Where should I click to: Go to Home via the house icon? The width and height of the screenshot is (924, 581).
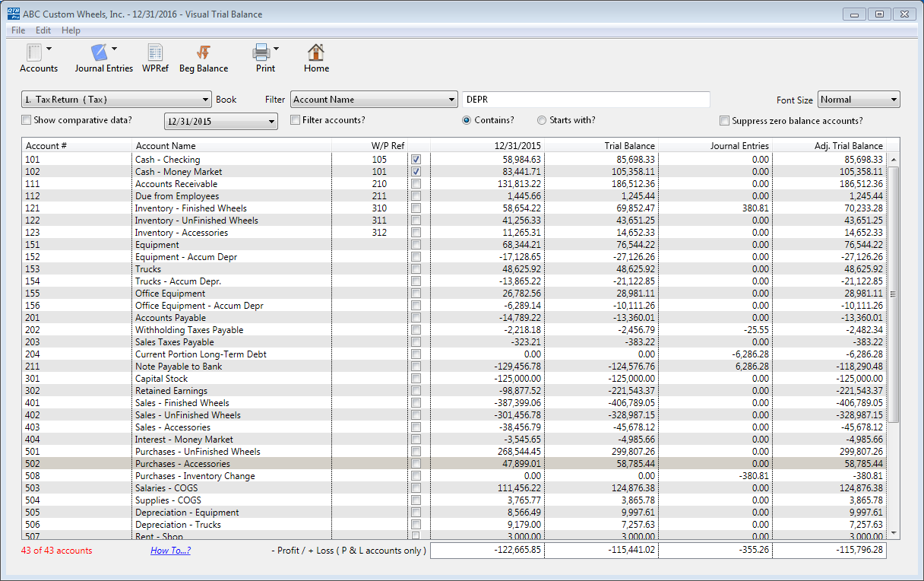tap(316, 52)
